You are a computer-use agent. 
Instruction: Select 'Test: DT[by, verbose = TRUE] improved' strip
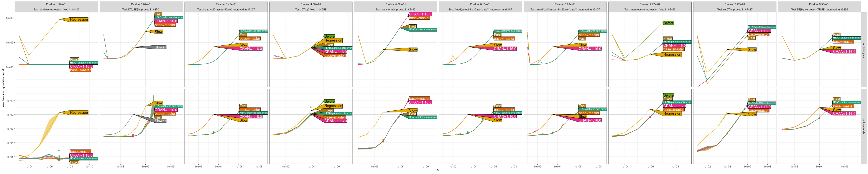(x=819, y=9)
